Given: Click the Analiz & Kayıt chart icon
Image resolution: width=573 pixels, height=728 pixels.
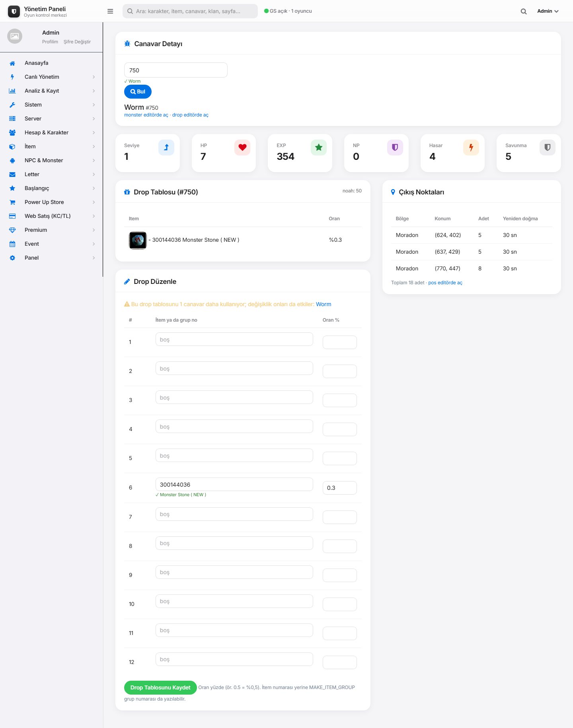Looking at the screenshot, I should coord(12,91).
